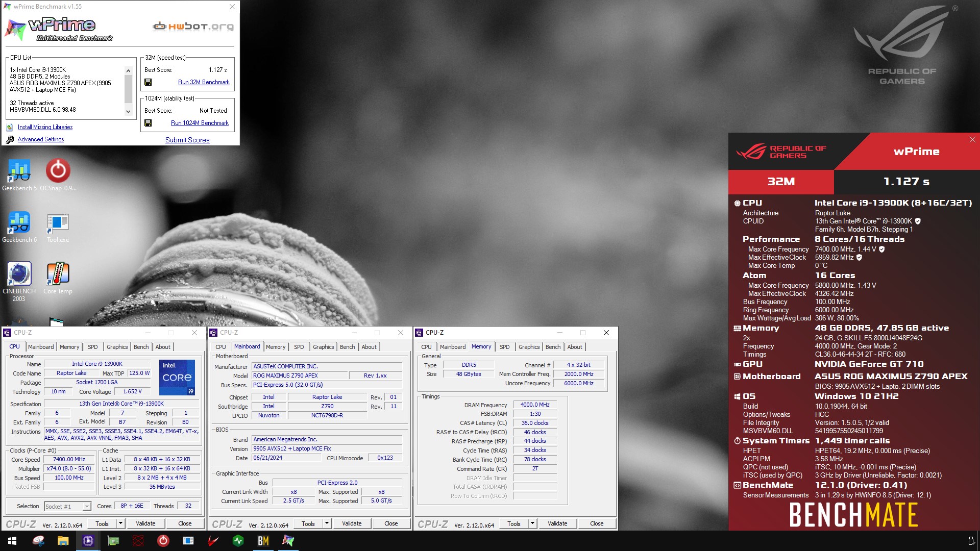This screenshot has width=980, height=551.
Task: Open the red OCSnap power taskbar icon
Action: pyautogui.click(x=163, y=541)
